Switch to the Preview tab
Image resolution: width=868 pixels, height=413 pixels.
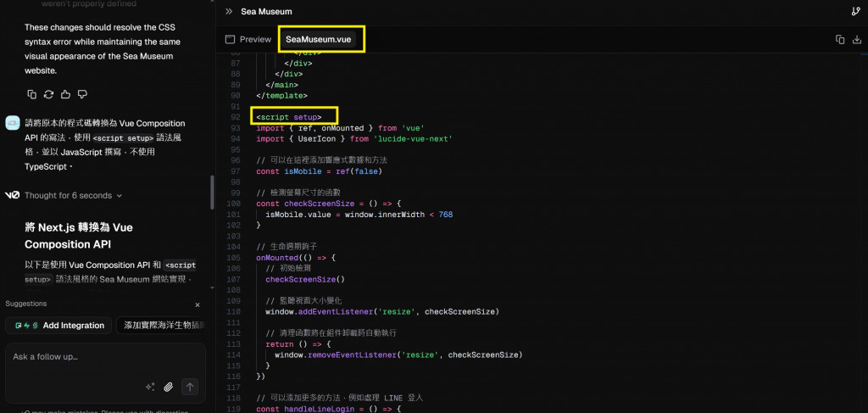[x=248, y=39]
